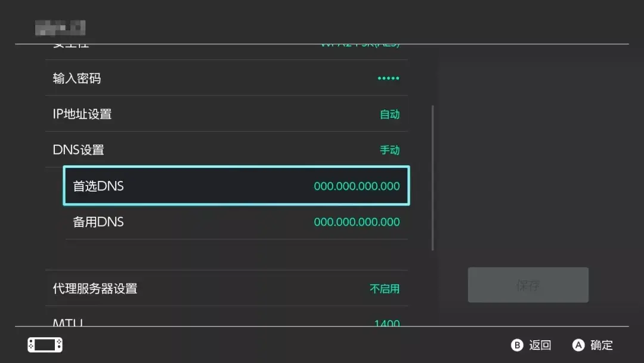Click the masked password dots
This screenshot has width=644, height=363.
(388, 78)
